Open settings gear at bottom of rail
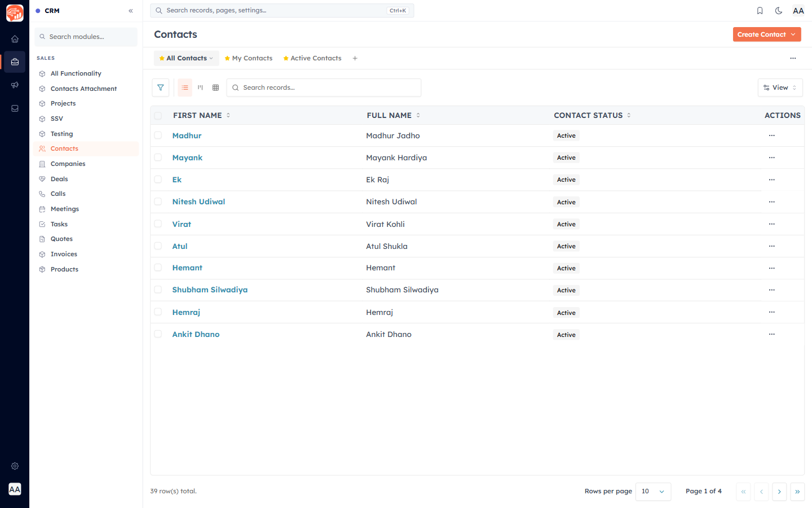This screenshot has height=508, width=812. (15, 466)
